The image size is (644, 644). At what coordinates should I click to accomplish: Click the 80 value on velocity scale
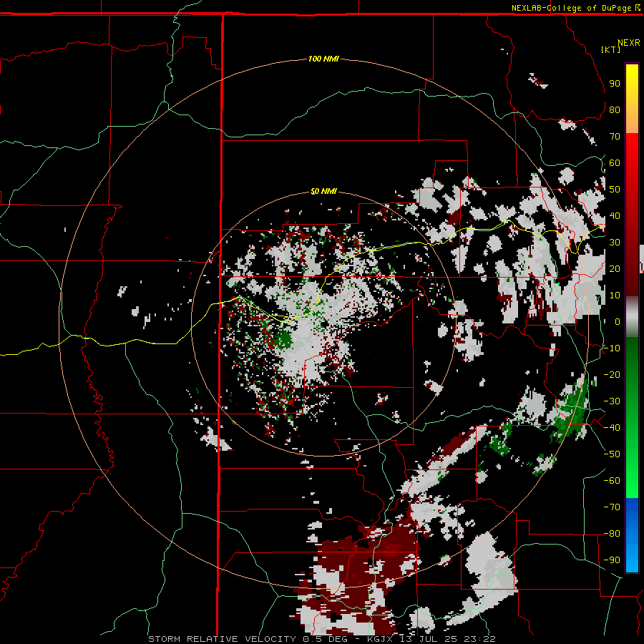615,110
